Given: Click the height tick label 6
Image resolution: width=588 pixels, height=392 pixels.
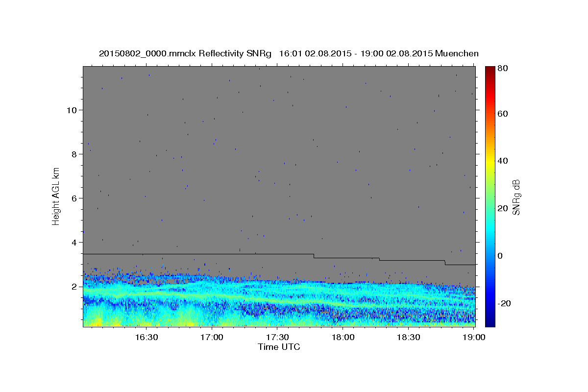Looking at the screenshot, I should [75, 198].
